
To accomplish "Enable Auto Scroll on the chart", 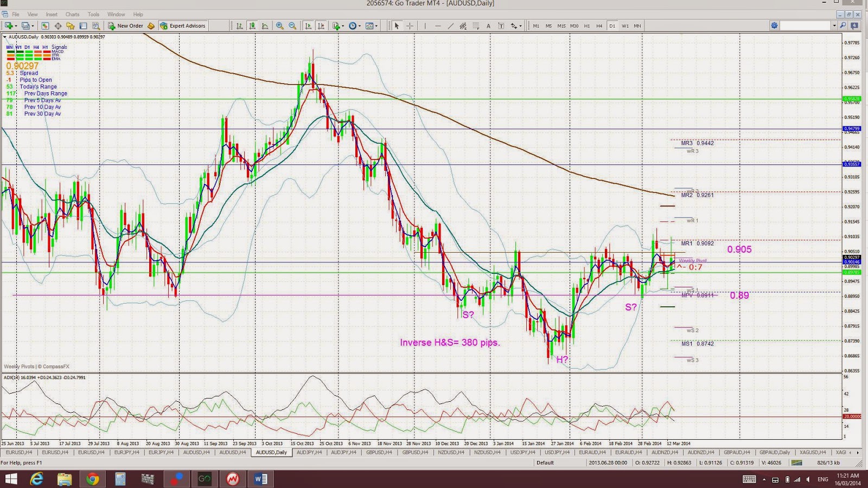I will pos(307,25).
